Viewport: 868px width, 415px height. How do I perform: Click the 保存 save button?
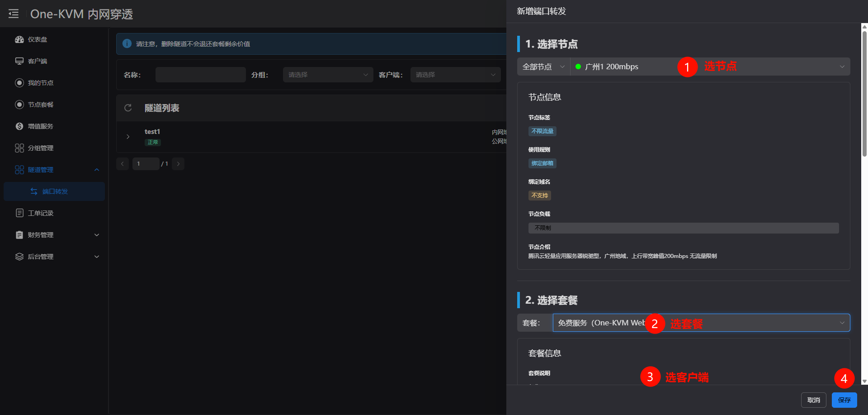[x=844, y=400]
